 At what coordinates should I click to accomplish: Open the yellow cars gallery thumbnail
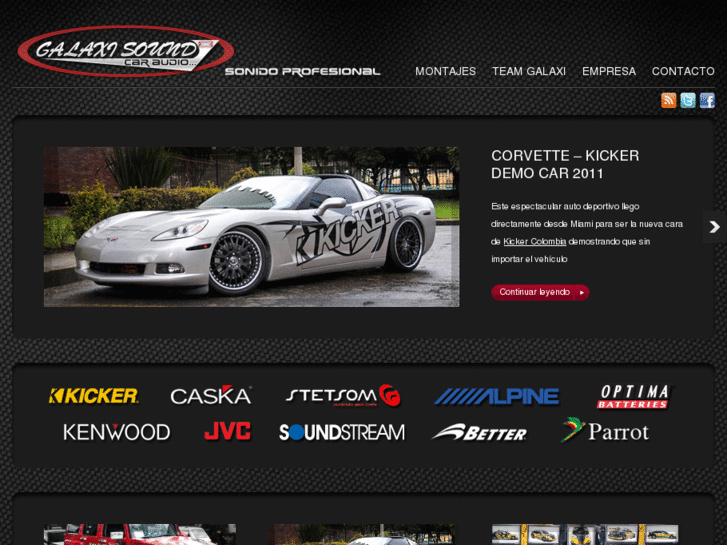[x=585, y=534]
